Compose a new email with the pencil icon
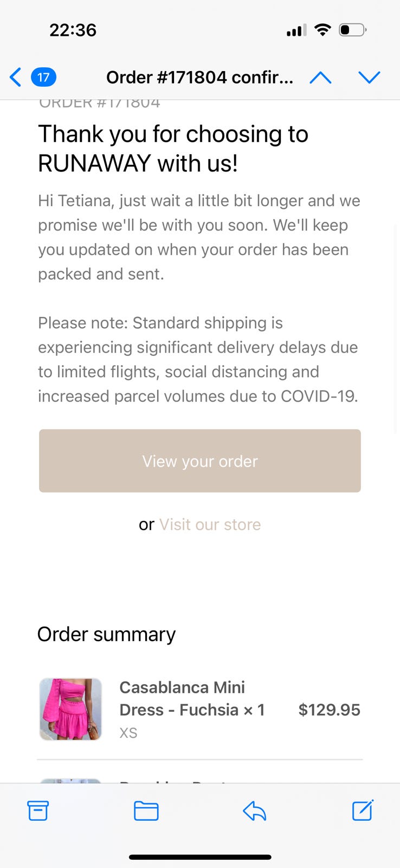The width and height of the screenshot is (400, 868). click(363, 810)
